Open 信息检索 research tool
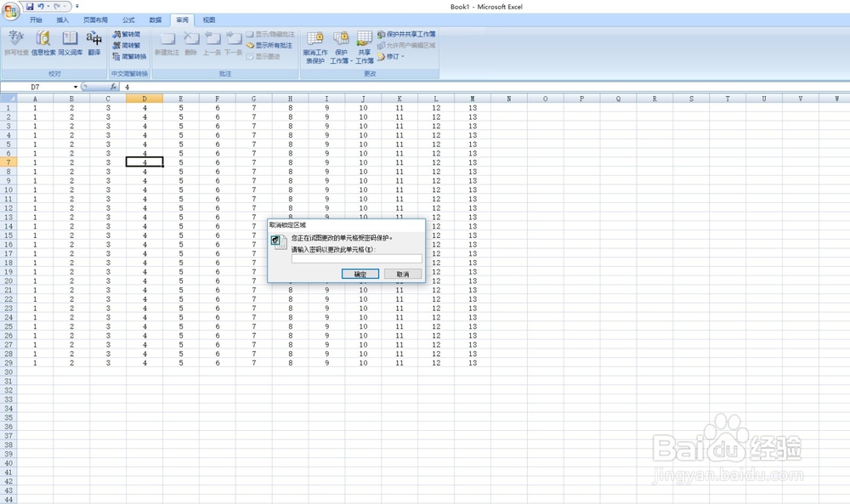850x504 pixels. tap(43, 43)
